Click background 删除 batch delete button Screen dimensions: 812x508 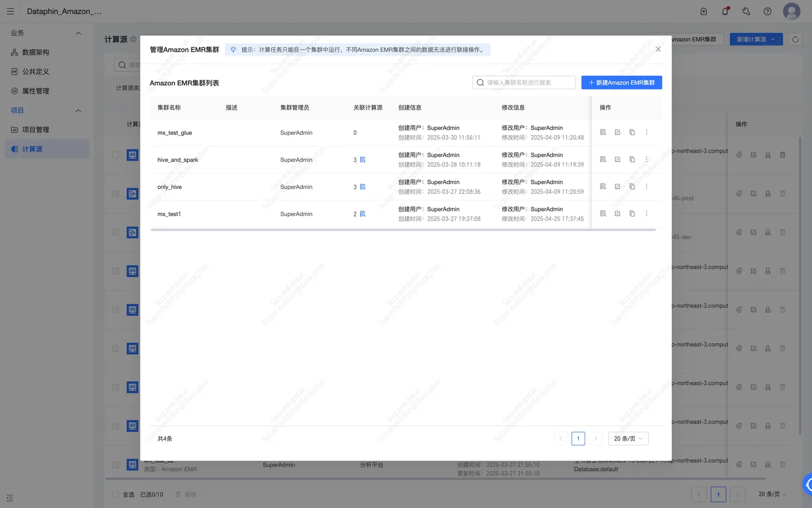(186, 495)
